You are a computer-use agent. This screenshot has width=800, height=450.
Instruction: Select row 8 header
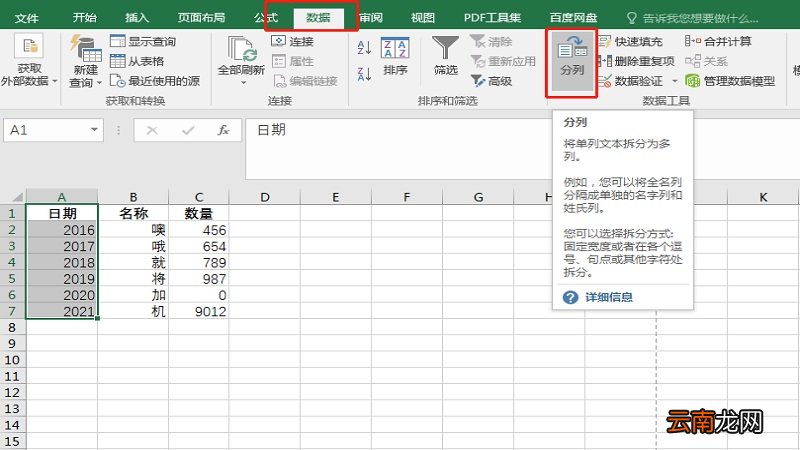(x=12, y=327)
